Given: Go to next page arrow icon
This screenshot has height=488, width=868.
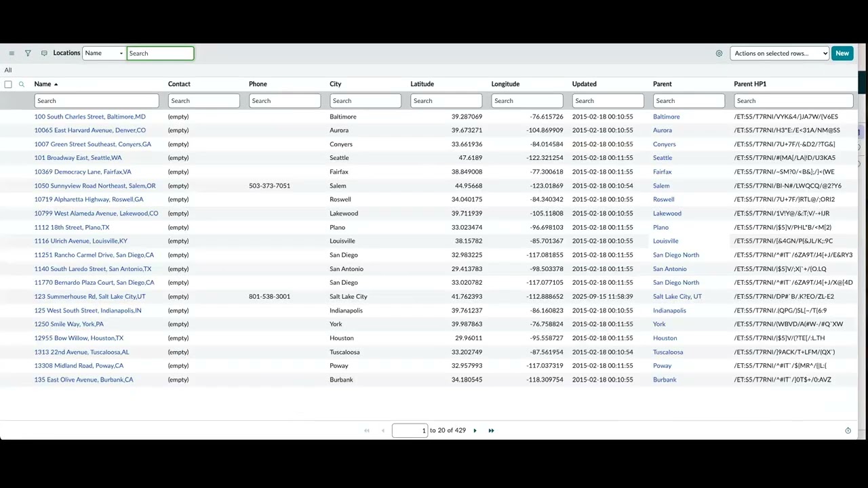Looking at the screenshot, I should (475, 430).
